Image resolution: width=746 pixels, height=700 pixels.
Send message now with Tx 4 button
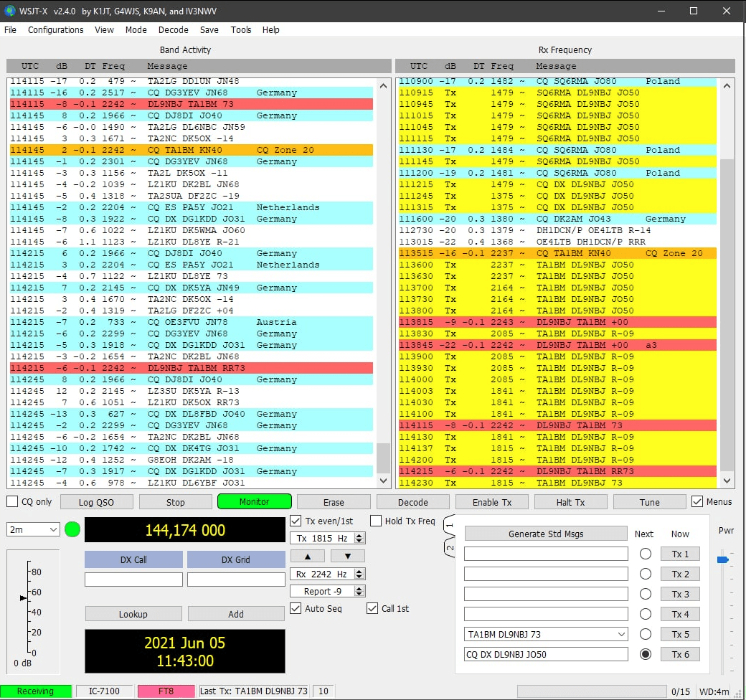coord(680,614)
